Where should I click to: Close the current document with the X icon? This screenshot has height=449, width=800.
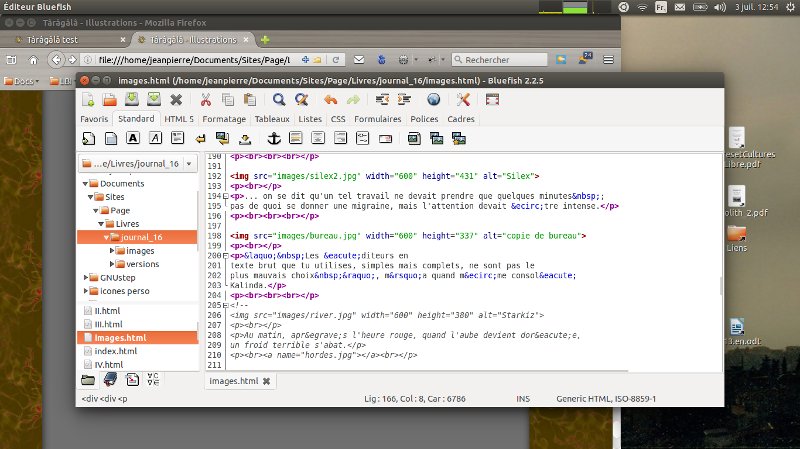tap(176, 99)
